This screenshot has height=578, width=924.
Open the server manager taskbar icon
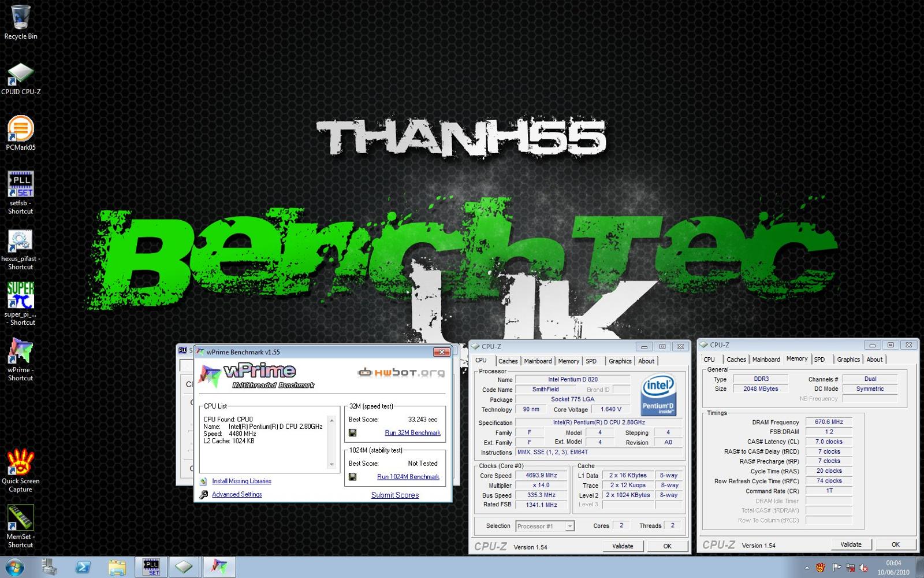[50, 567]
